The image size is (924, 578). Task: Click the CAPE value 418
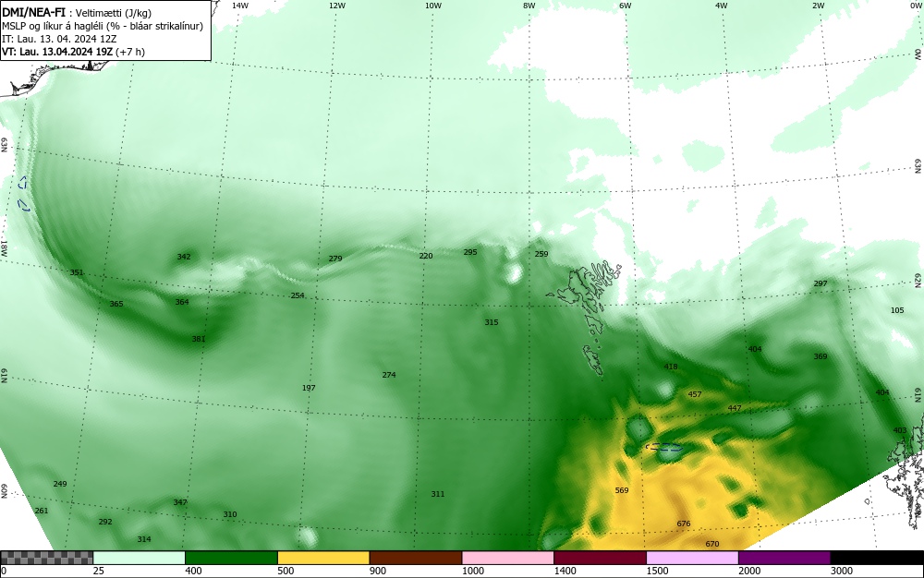pyautogui.click(x=671, y=367)
